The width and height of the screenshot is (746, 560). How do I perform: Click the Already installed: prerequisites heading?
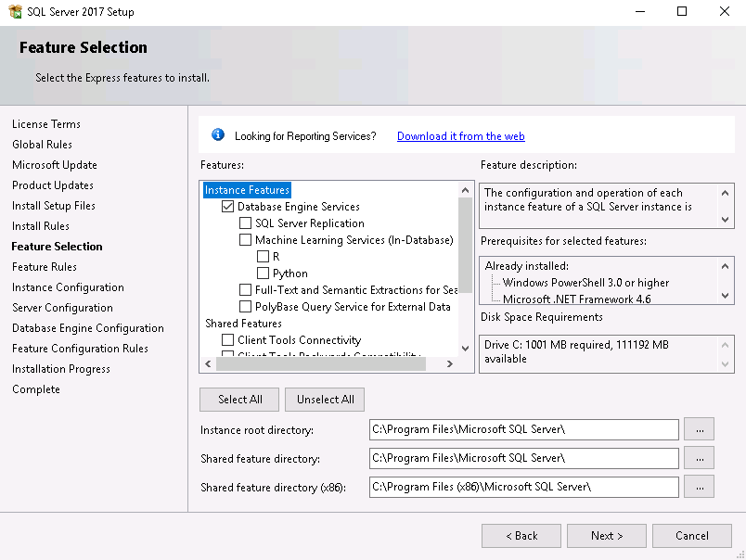point(527,266)
